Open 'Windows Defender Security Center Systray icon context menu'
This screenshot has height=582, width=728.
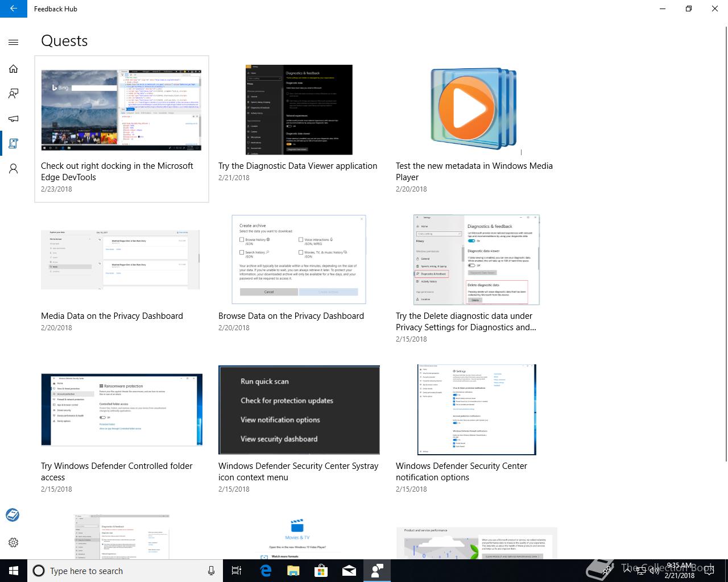[x=299, y=472]
